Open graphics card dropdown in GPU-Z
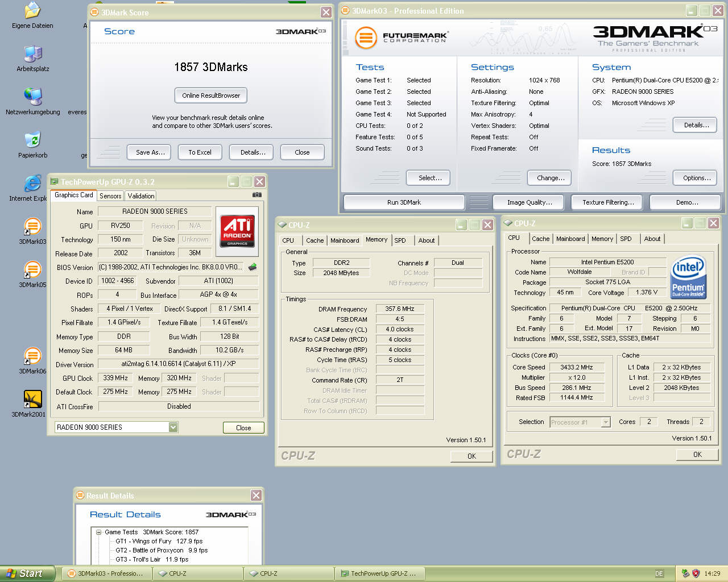The image size is (728, 582). pyautogui.click(x=173, y=427)
